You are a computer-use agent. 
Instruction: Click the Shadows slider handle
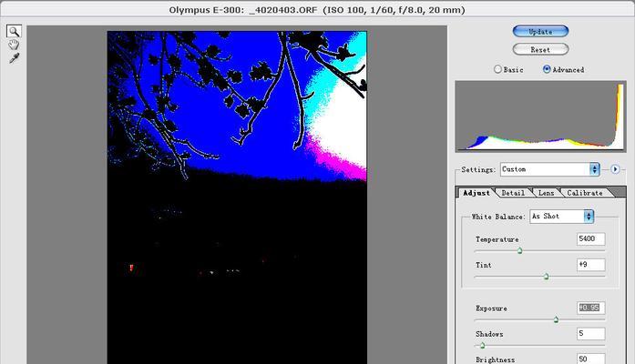coord(482,346)
